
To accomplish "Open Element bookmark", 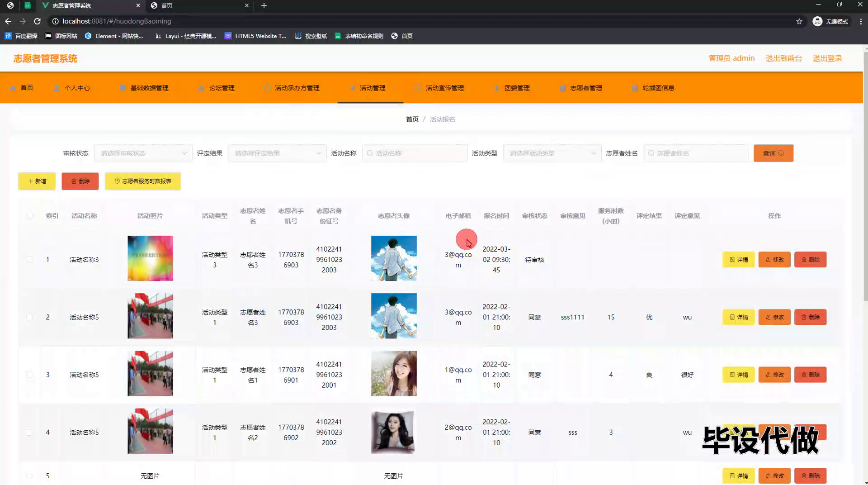I will coord(114,36).
